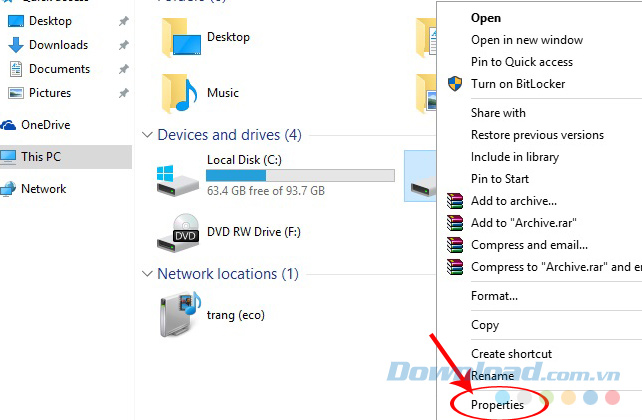Choose Add to "Archive.rar"

(x=524, y=223)
